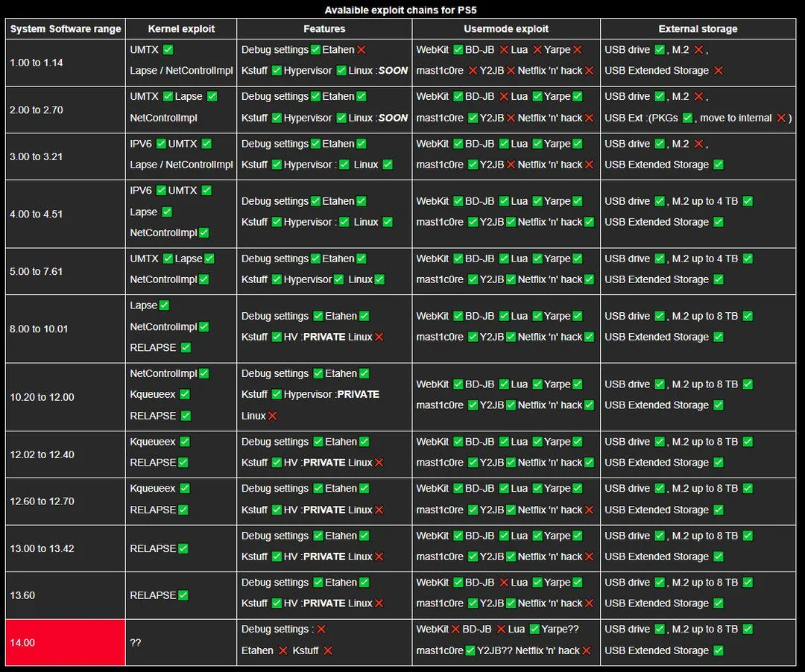Screen dimensions: 805x672
Task: Click 'Yarpe??' in the 14.00 row
Action: click(x=560, y=630)
